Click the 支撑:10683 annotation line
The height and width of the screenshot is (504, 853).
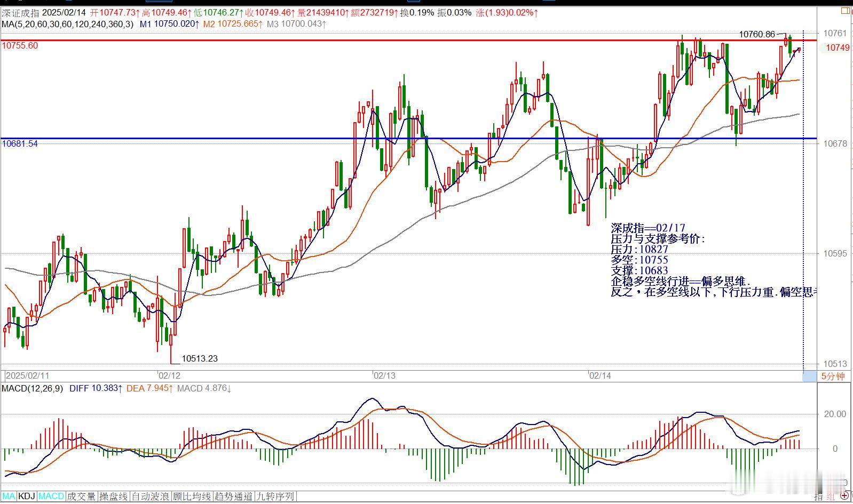point(639,270)
